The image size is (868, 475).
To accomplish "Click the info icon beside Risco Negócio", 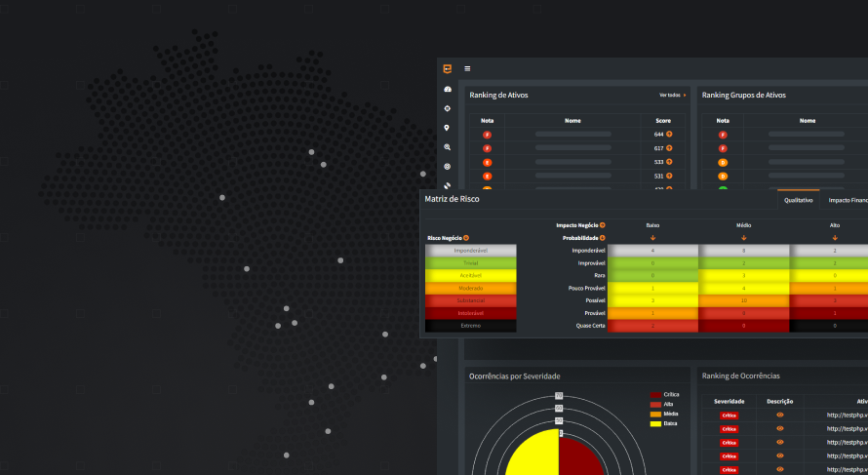I will point(466,237).
